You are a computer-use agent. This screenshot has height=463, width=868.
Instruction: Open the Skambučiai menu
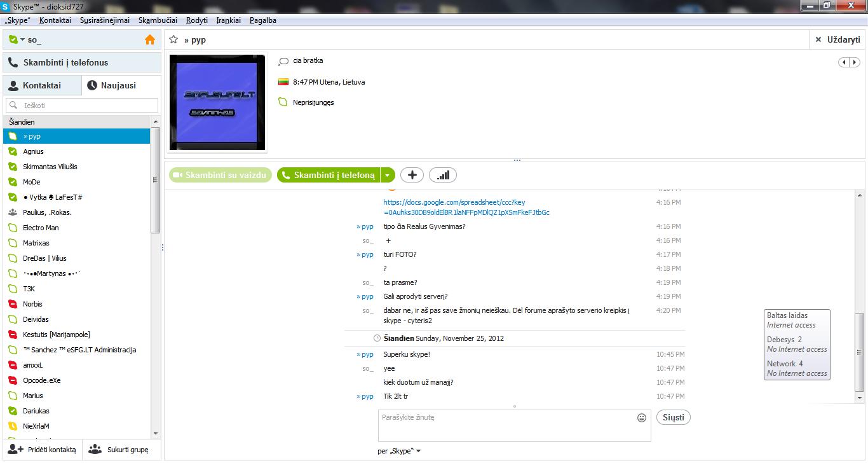coord(158,20)
